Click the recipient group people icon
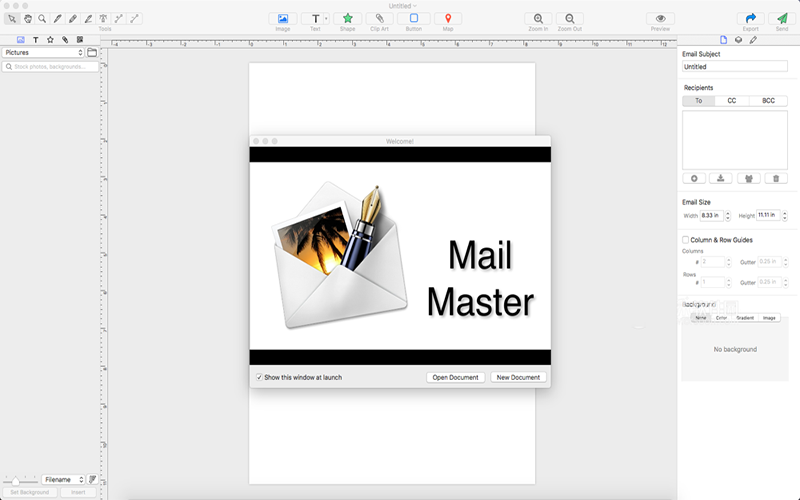Viewport: 800px width, 500px height. pyautogui.click(x=748, y=179)
